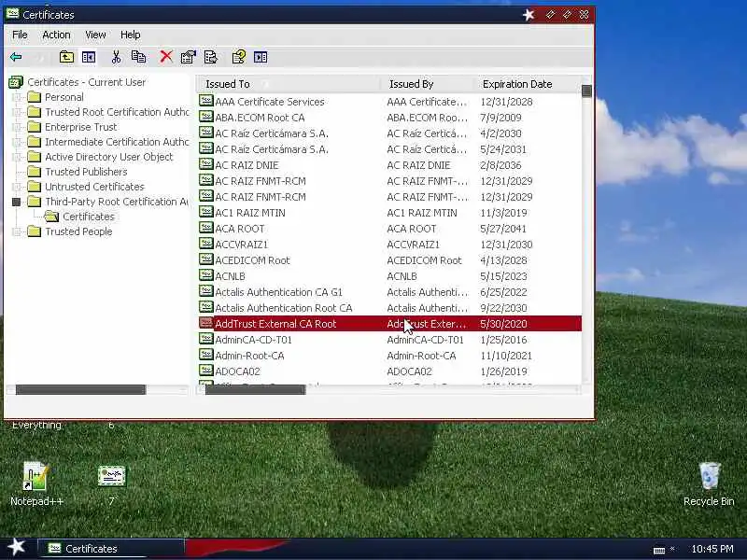
Task: Click the vertical scrollbar thumb in certificate list
Action: 587,91
